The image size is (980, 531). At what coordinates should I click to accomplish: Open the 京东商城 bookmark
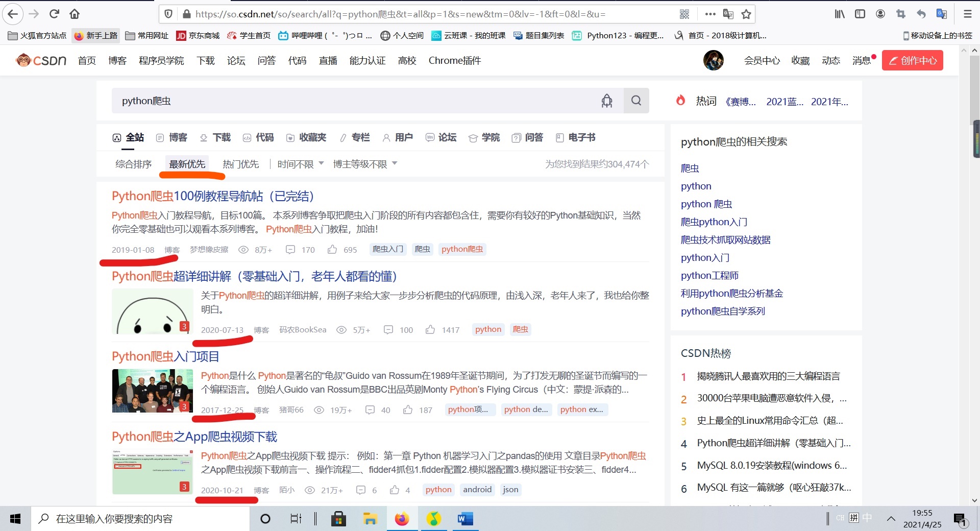coord(198,35)
